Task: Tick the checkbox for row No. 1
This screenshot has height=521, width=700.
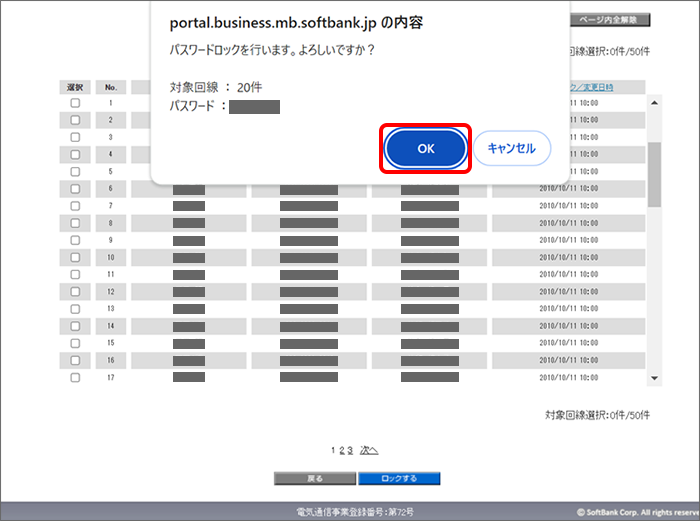Action: point(75,103)
